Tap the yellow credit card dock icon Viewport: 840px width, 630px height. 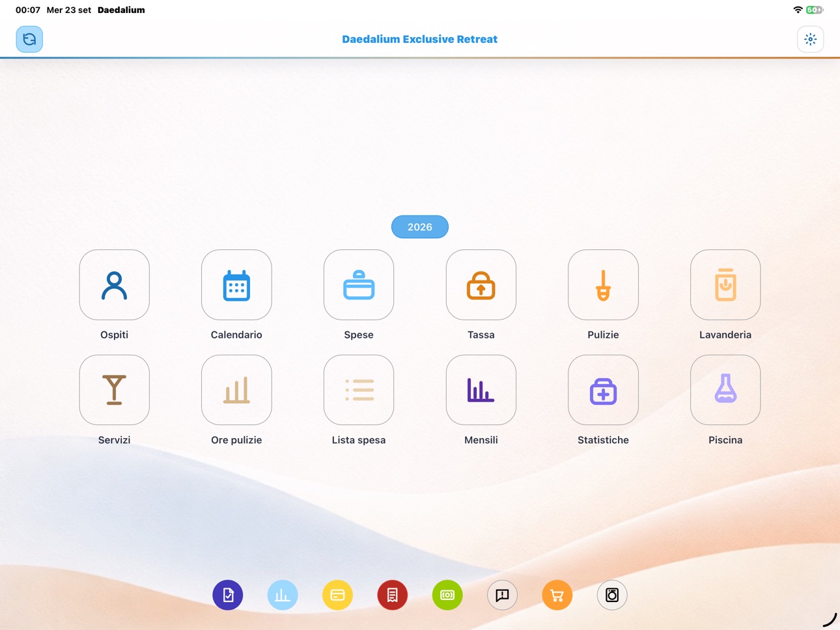[x=337, y=595]
